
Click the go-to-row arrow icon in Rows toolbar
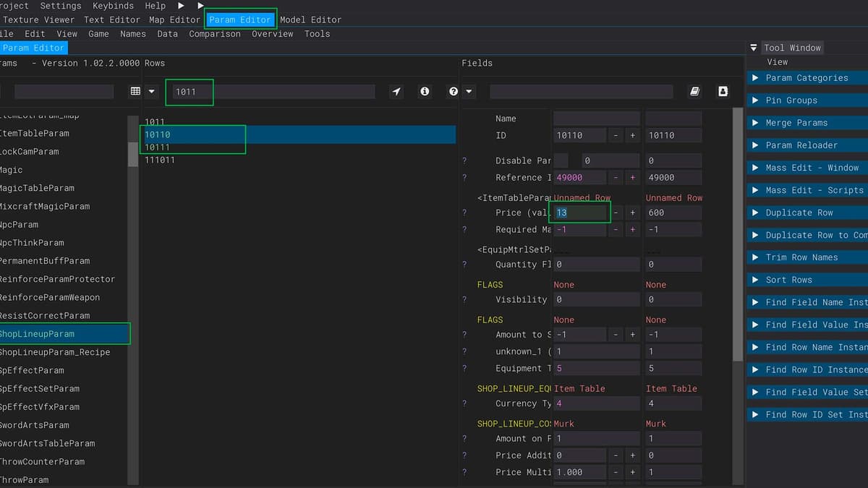point(396,92)
